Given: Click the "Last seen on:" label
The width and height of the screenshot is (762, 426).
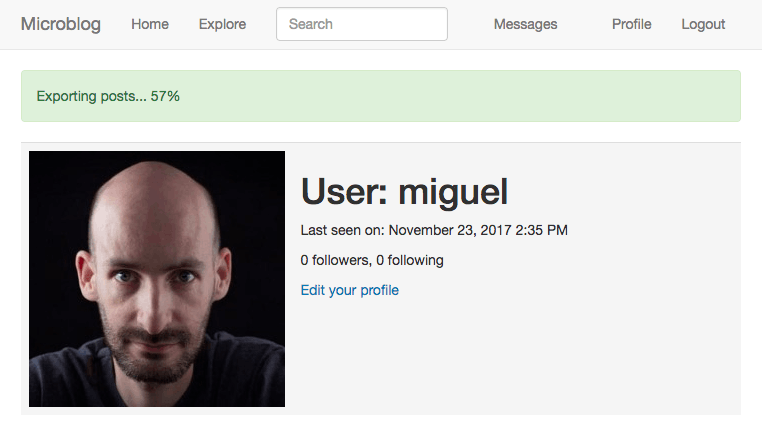Looking at the screenshot, I should (x=342, y=230).
